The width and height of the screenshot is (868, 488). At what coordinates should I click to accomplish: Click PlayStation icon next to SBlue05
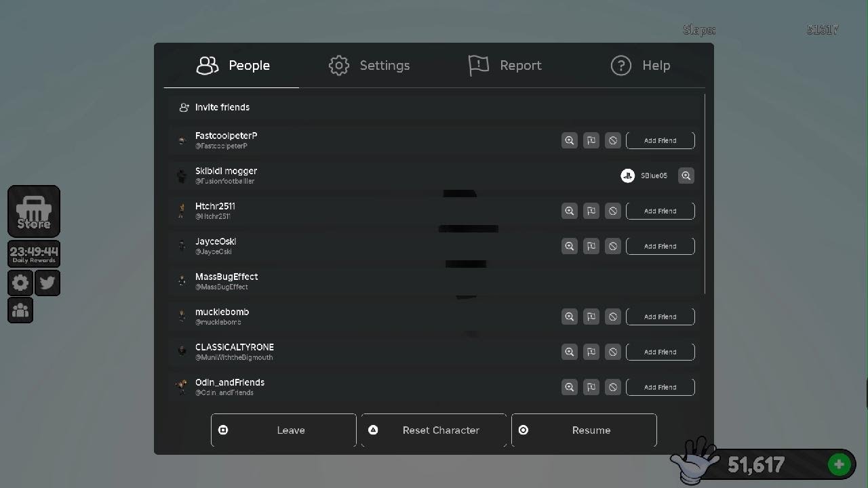[628, 176]
